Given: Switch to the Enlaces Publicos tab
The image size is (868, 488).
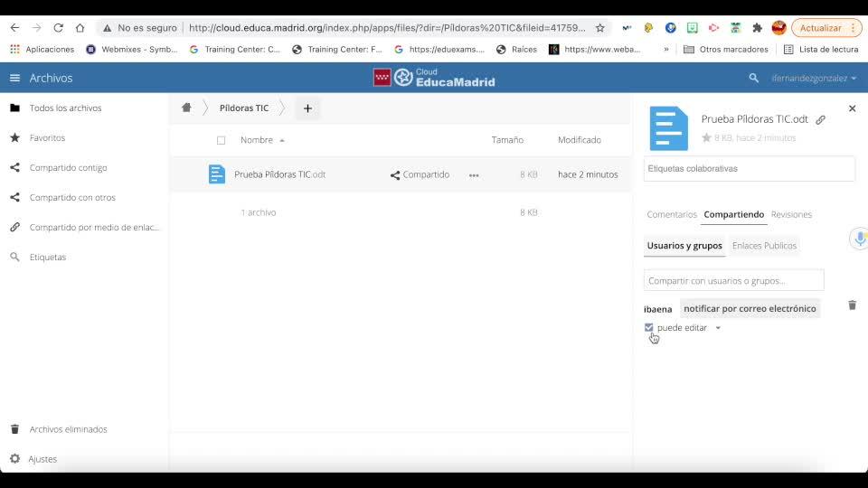Looking at the screenshot, I should click(x=764, y=246).
